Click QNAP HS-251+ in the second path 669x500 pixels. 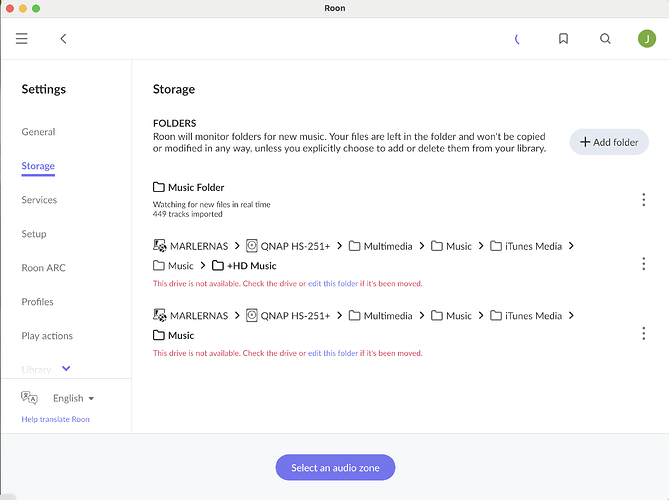295,316
